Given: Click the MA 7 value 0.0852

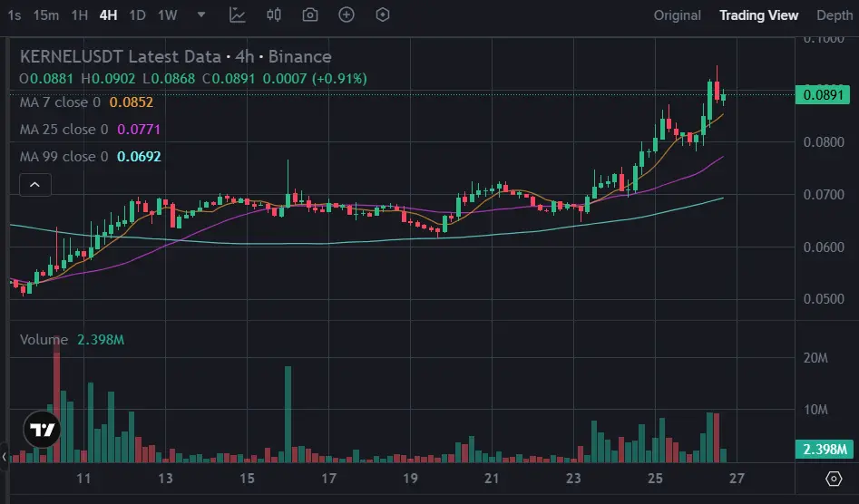Looking at the screenshot, I should [x=132, y=102].
